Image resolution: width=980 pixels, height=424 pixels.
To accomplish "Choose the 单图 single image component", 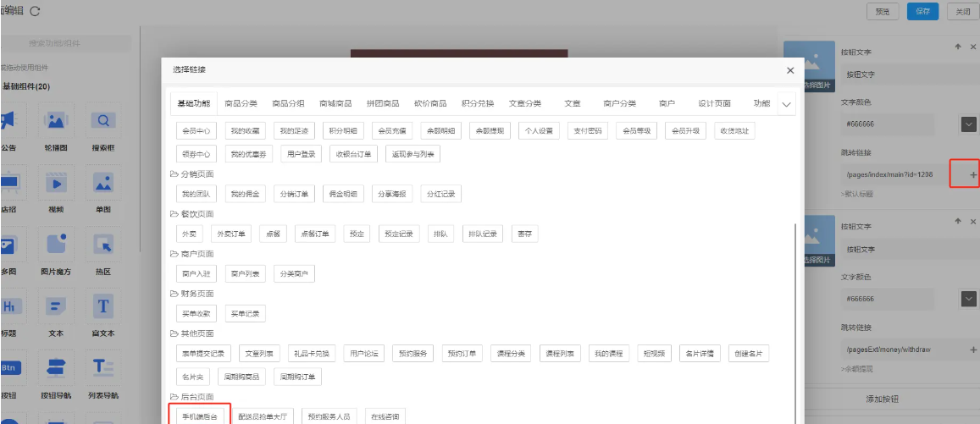I will click(x=103, y=182).
